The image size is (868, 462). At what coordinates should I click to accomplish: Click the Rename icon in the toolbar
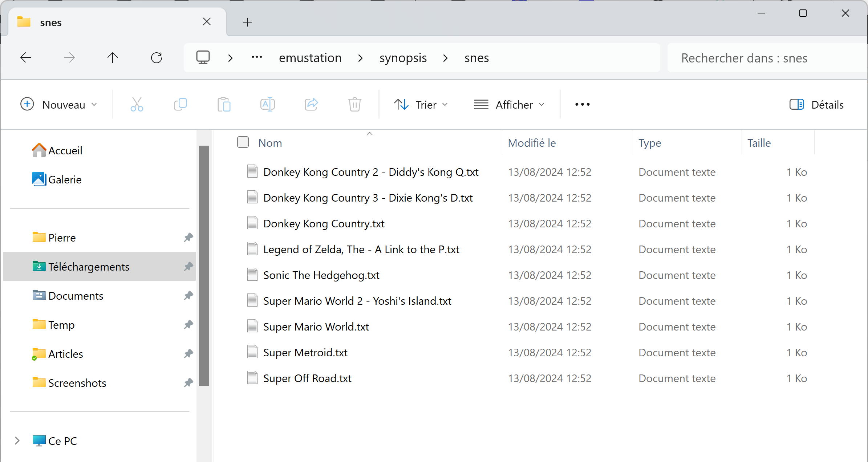(x=268, y=105)
